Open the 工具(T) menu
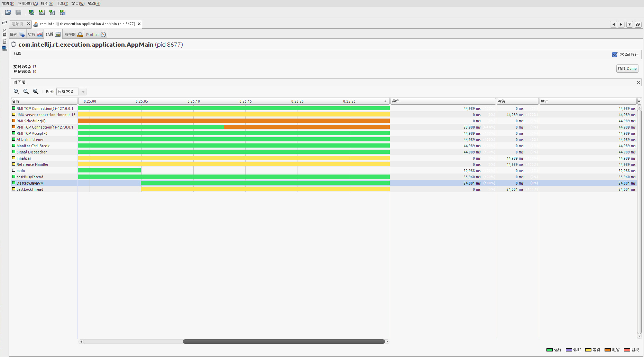Viewport: 644px width, 357px height. tap(63, 3)
